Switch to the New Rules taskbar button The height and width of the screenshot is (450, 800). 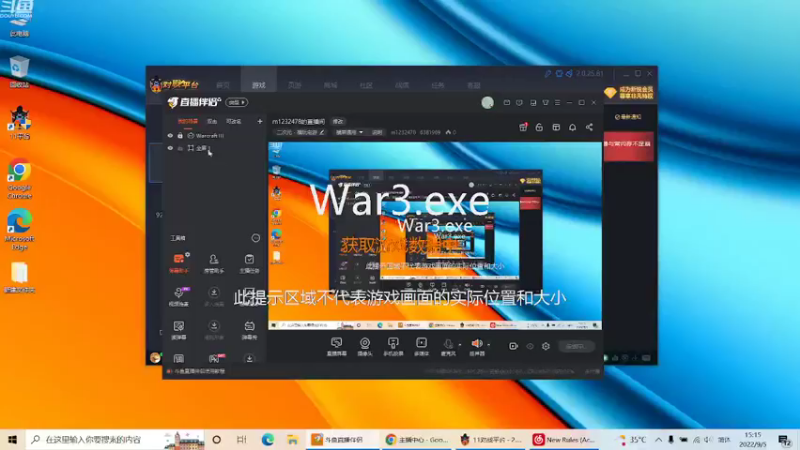(564, 440)
